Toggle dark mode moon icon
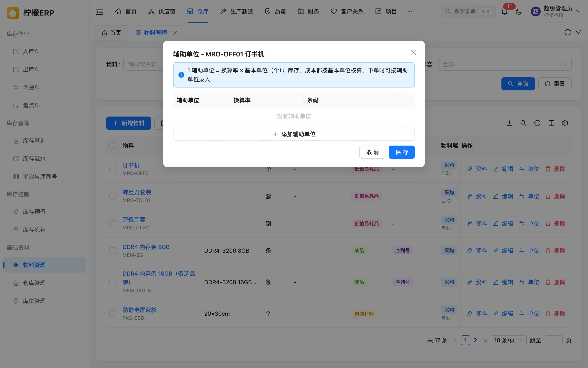Screen dimensions: 588x368 click(519, 11)
